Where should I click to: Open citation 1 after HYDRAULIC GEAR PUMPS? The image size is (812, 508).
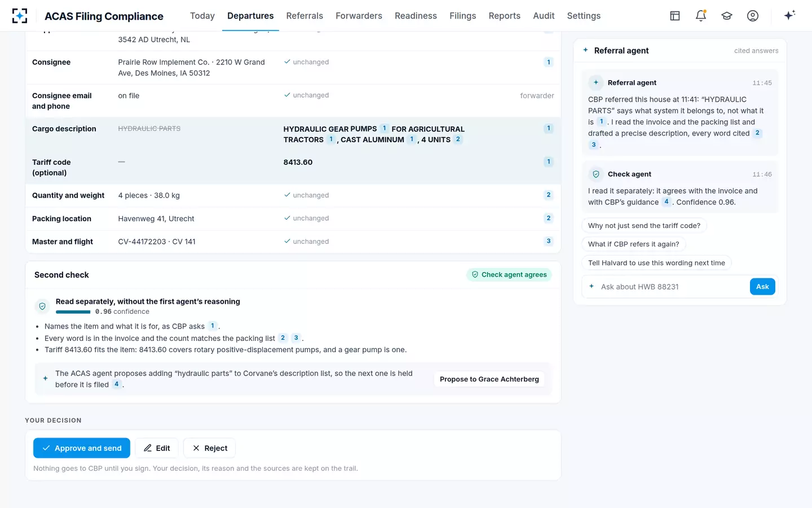384,129
